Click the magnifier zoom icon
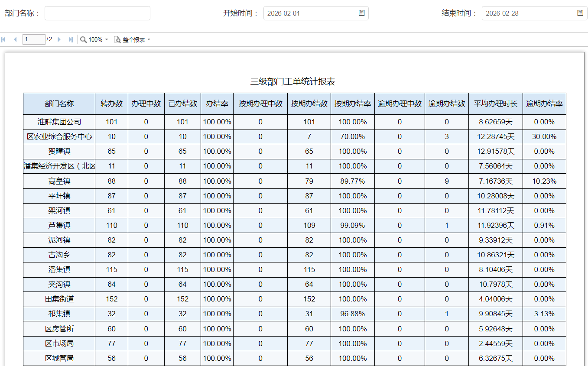Screen dimensions: 588x366 pos(83,39)
